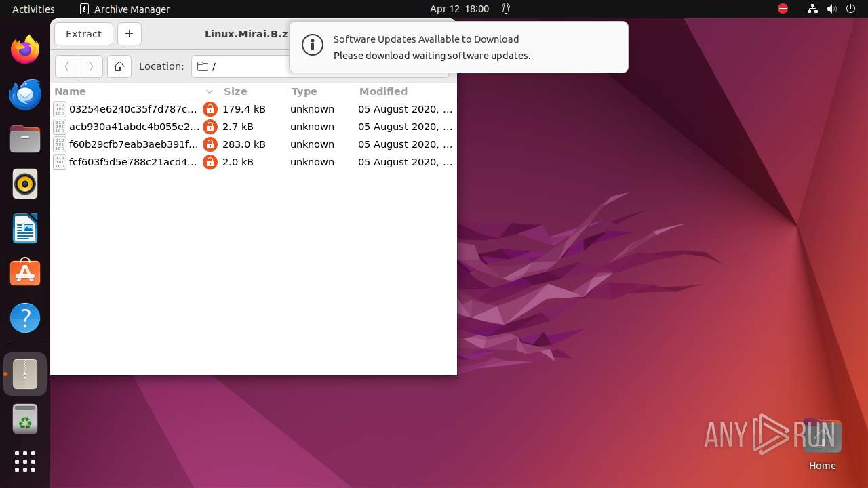This screenshot has width=868, height=488.
Task: Click the 179.4 kB size cell
Action: tap(244, 109)
